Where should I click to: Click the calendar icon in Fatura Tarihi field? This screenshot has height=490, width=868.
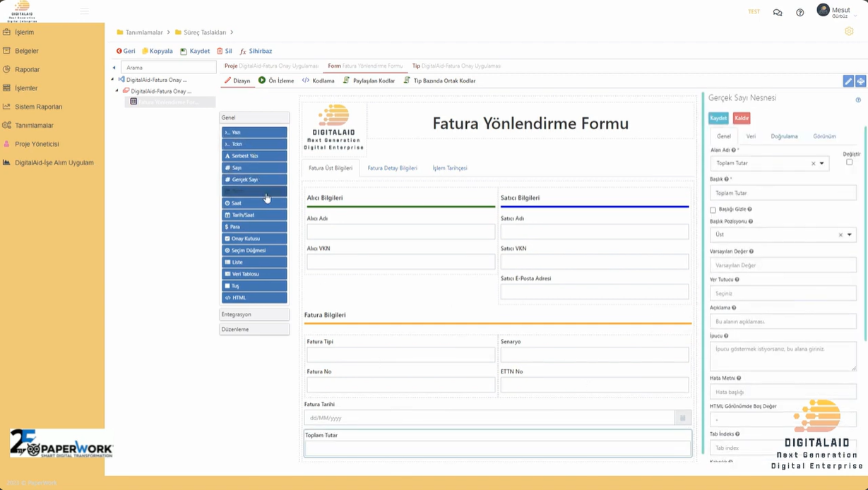tap(682, 418)
